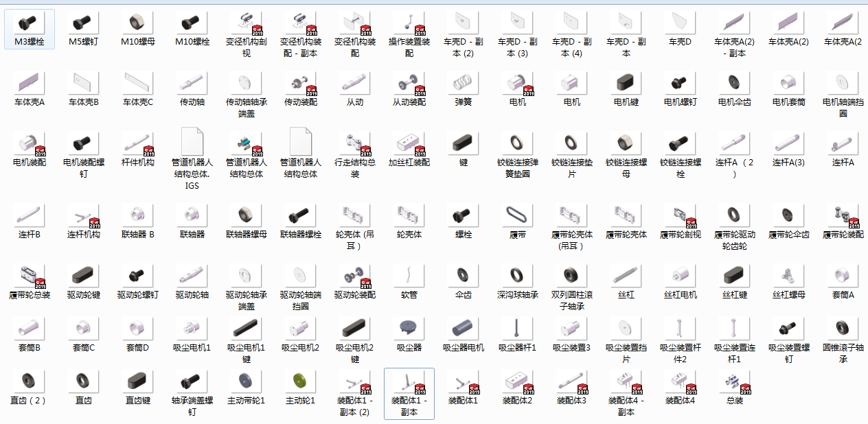This screenshot has width=868, height=424.
Task: Select the M3螺栓 bolt part icon
Action: (30, 23)
